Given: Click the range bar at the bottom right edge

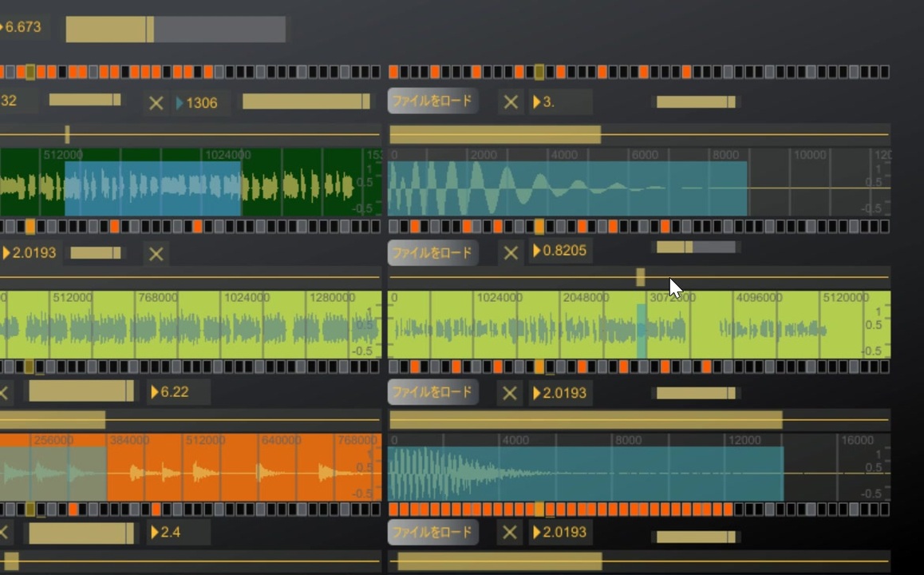Looking at the screenshot, I should click(500, 561).
